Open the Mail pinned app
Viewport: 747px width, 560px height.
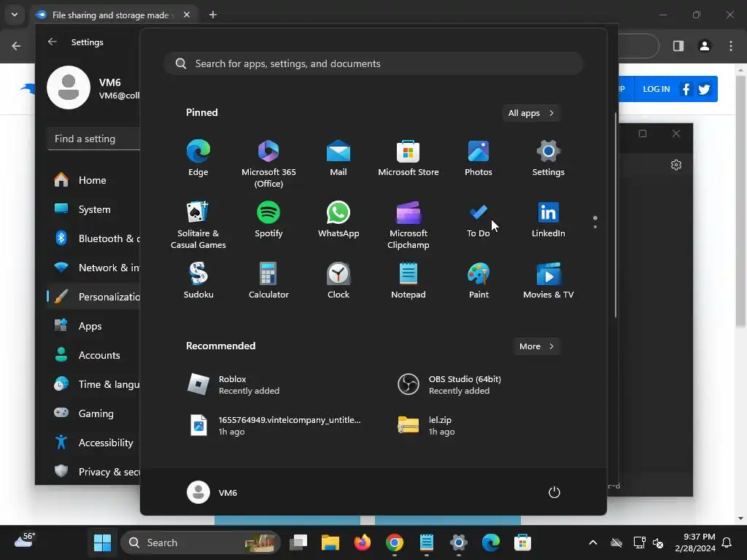tap(338, 158)
